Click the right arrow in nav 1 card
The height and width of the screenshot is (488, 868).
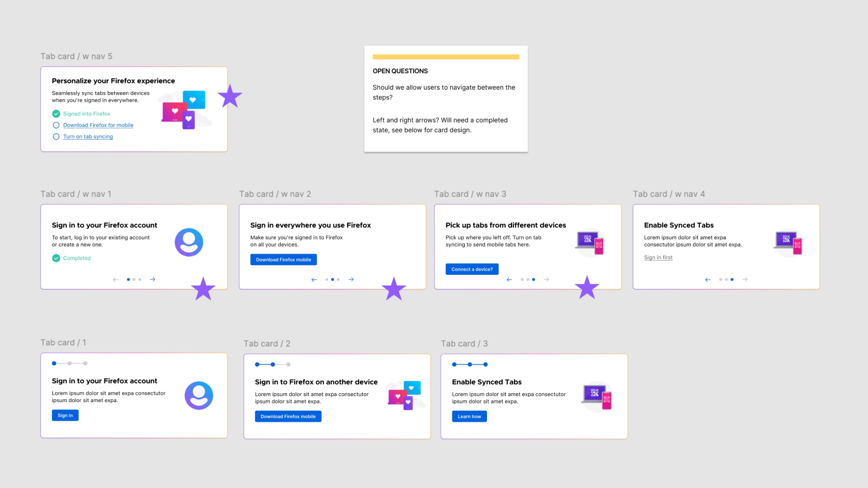(x=153, y=280)
